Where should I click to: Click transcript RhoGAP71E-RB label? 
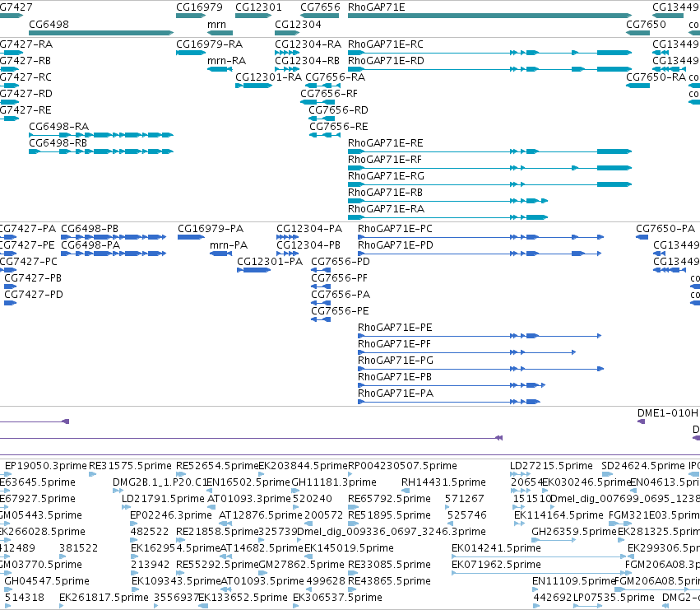coord(385,193)
